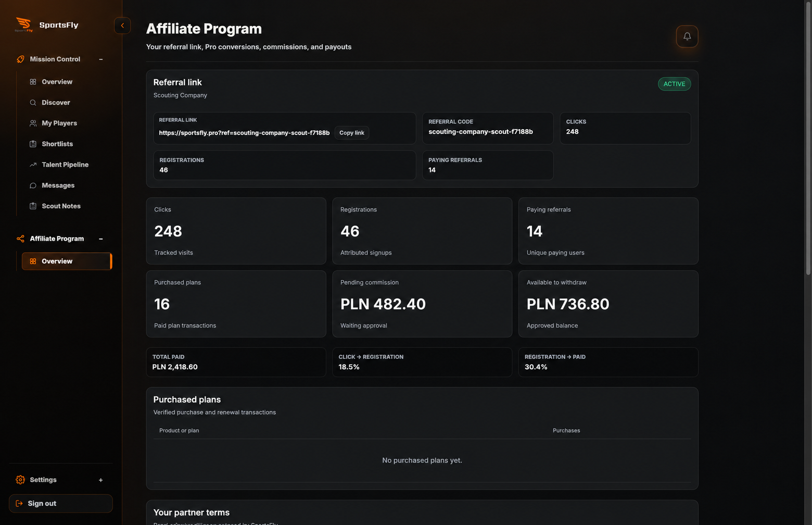Click the 30.4% registration to paid rate
Image resolution: width=812 pixels, height=525 pixels.
point(536,367)
